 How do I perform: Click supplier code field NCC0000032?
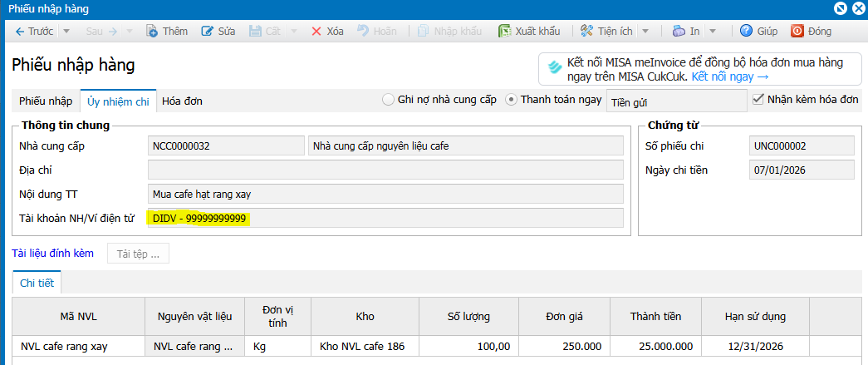click(226, 146)
